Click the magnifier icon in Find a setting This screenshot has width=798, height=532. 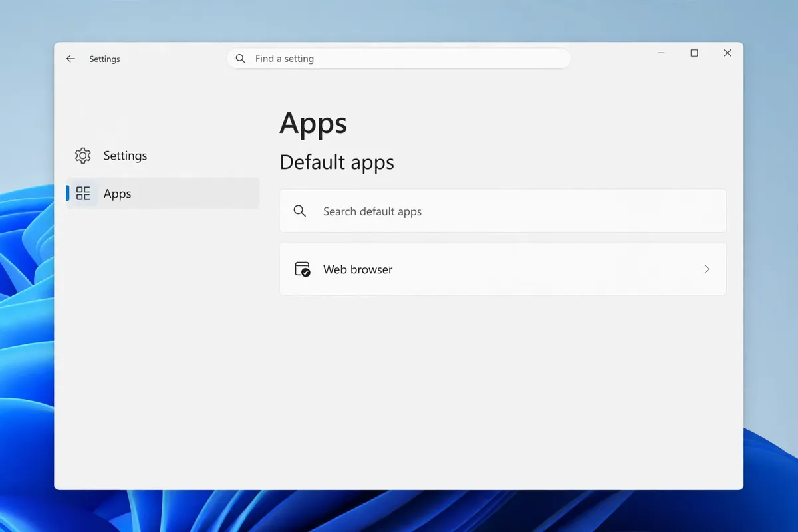(x=241, y=59)
